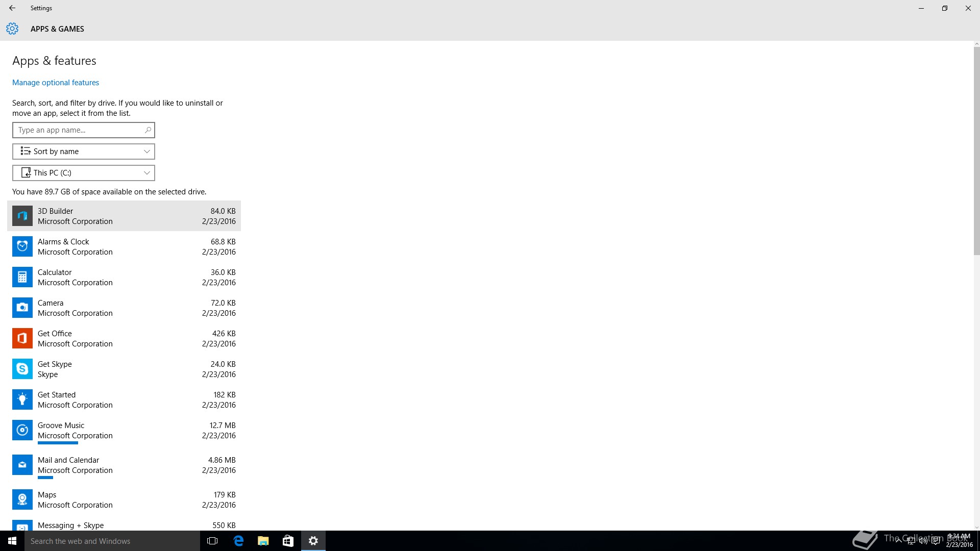Screen dimensions: 980x551
Task: Click the 4.86 MB size value
Action: coord(222,460)
